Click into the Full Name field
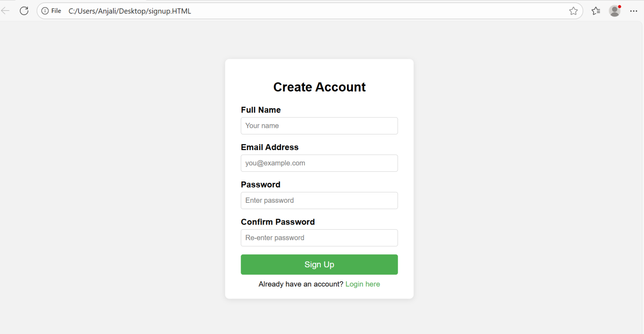The width and height of the screenshot is (644, 334). 319,126
